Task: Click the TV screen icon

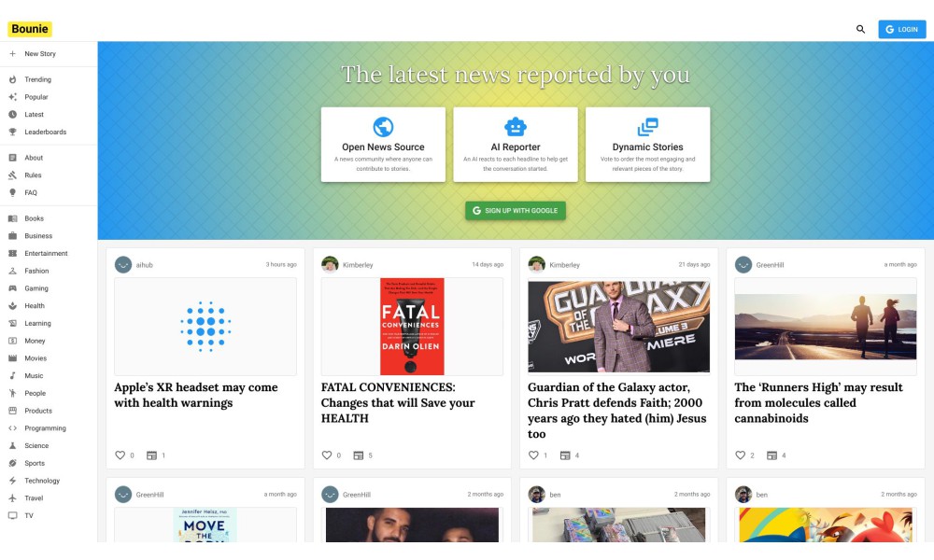Action: 12,515
